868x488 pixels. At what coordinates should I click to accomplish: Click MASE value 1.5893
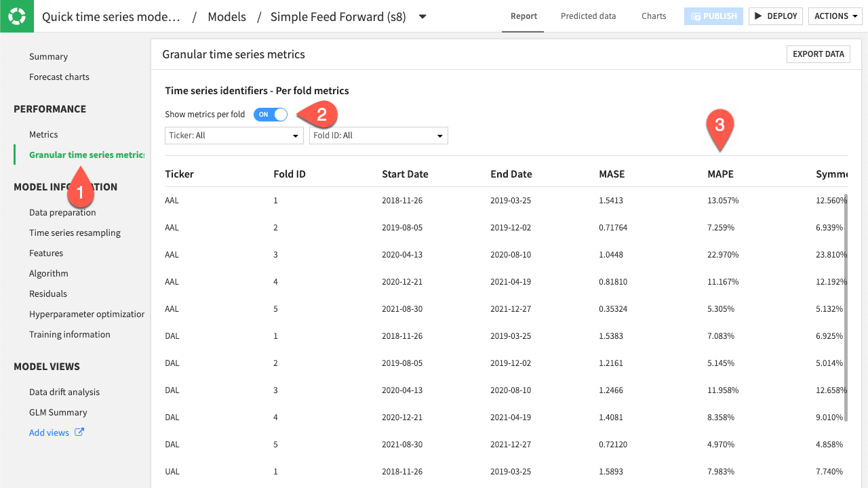611,472
